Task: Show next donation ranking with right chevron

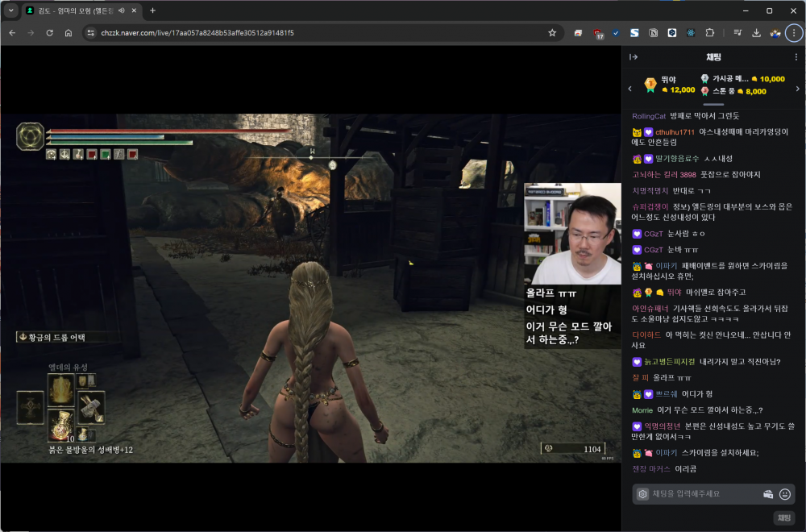Action: [798, 89]
